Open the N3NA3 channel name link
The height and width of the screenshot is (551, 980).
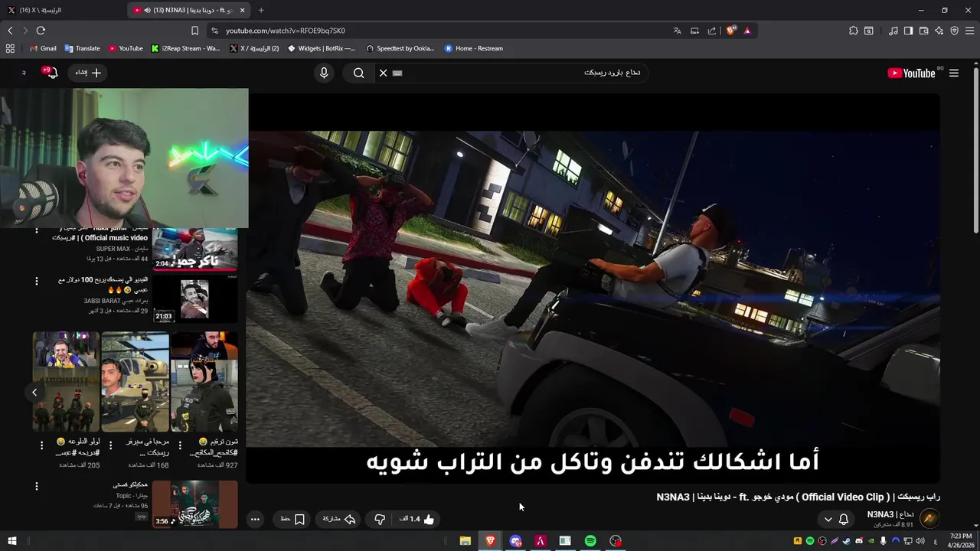890,514
